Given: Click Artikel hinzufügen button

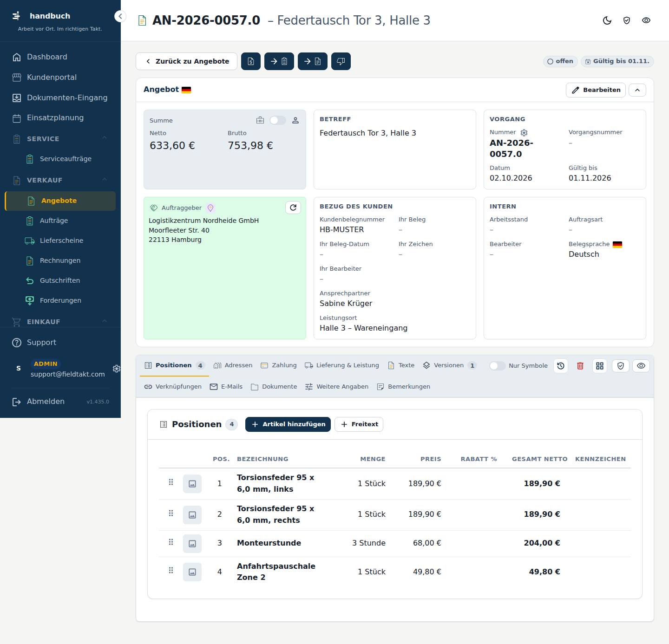Looking at the screenshot, I should pyautogui.click(x=288, y=424).
